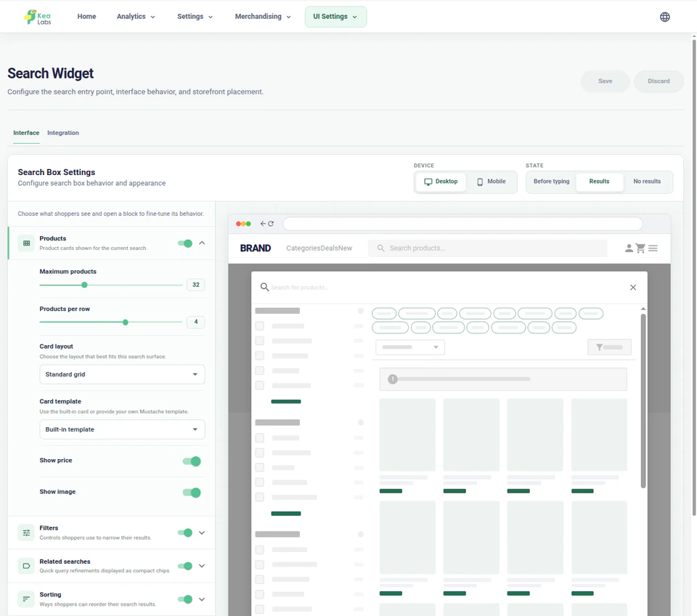Toggle the Products block switch

[x=185, y=243]
